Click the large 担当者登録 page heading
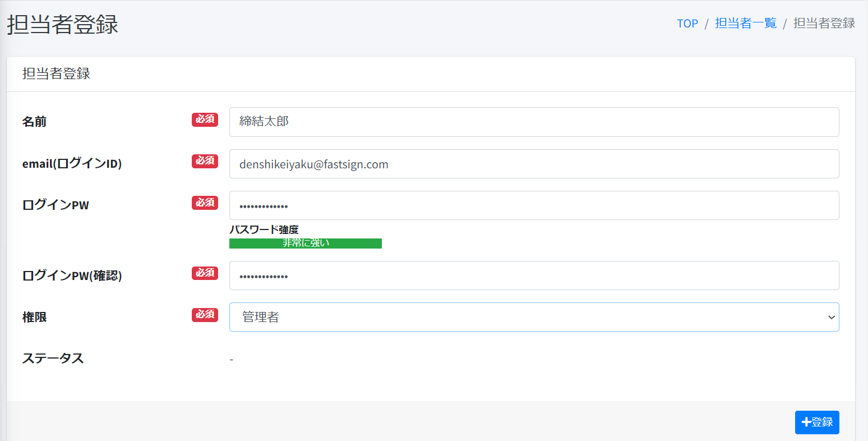The height and width of the screenshot is (441, 868). 63,25
